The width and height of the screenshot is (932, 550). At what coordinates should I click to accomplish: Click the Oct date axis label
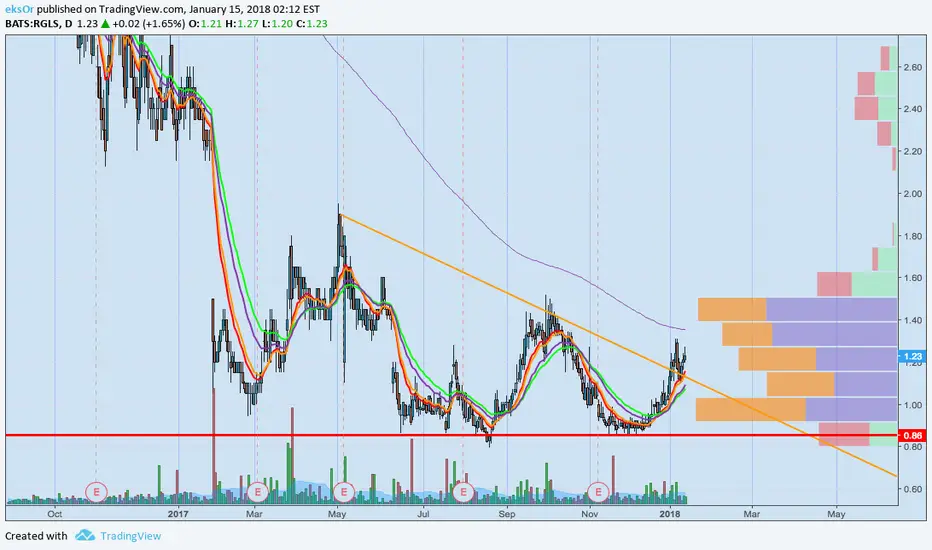point(55,514)
